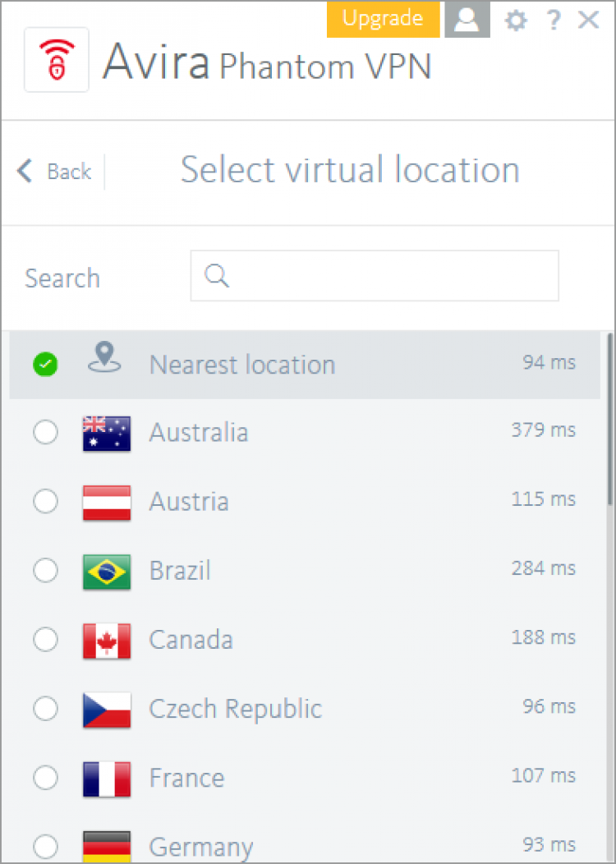Click the green Nearest location checkmark

[45, 365]
